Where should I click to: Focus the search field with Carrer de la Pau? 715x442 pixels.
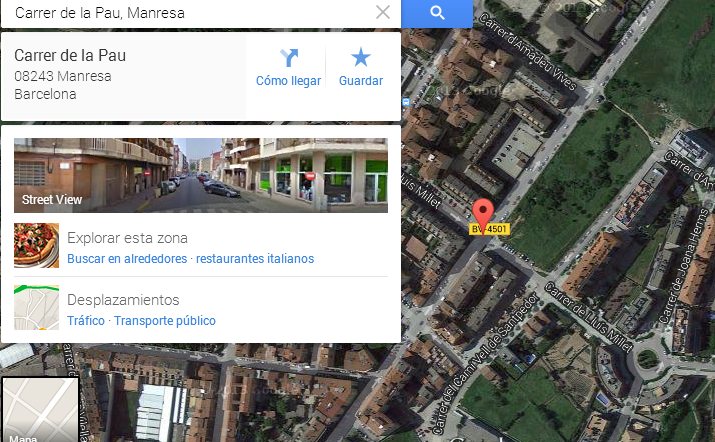point(192,13)
